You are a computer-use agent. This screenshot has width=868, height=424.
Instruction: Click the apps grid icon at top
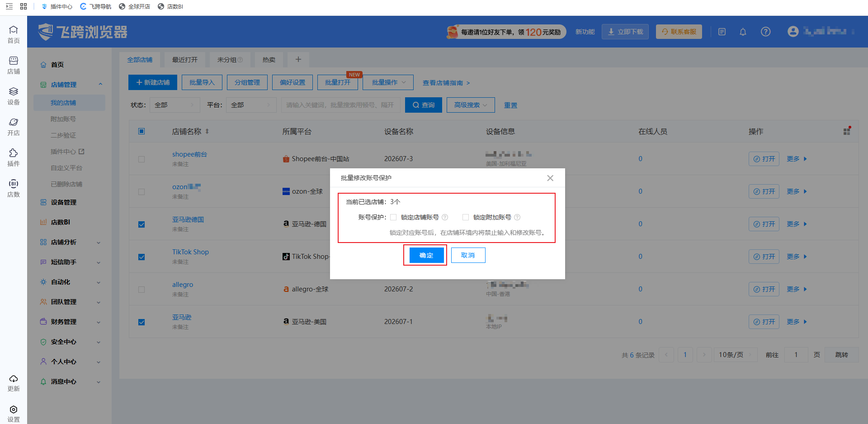(24, 6)
